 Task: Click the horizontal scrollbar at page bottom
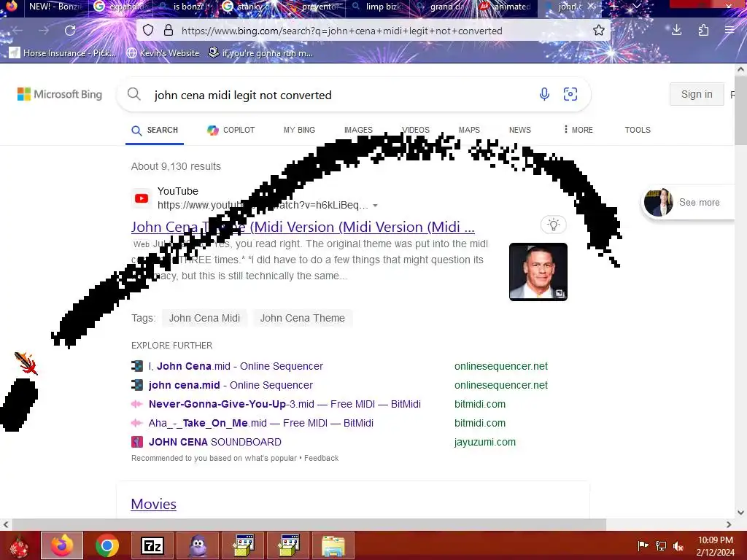pyautogui.click(x=309, y=524)
